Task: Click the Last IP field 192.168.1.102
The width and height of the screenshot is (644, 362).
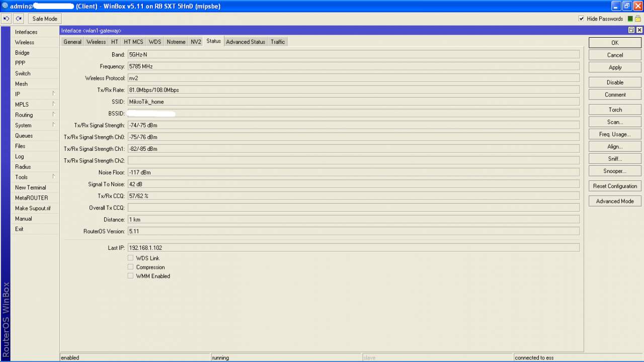Action: (353, 248)
